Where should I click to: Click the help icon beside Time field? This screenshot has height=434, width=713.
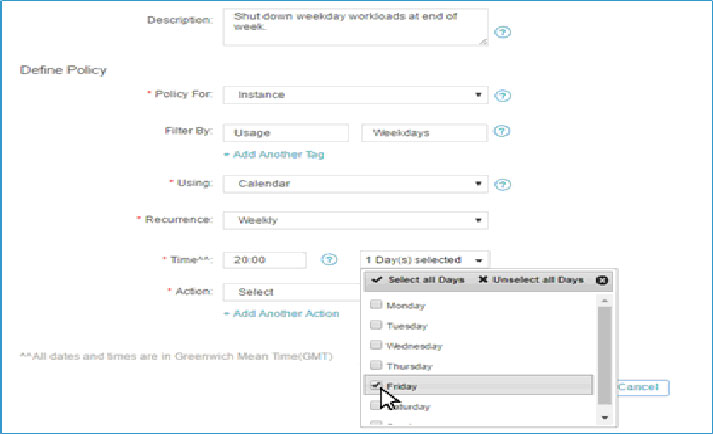tap(329, 260)
